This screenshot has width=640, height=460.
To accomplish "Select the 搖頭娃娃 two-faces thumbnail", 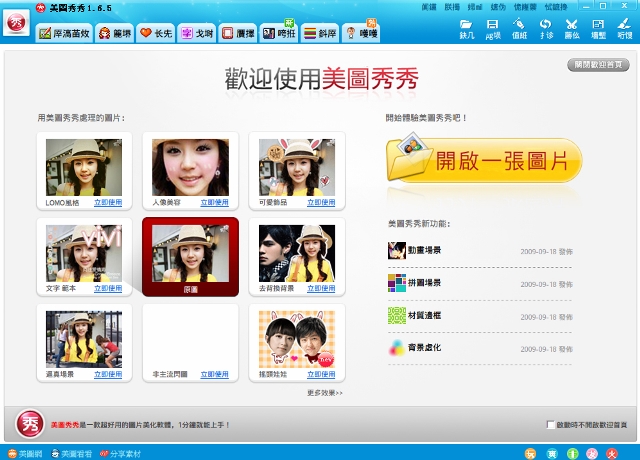I will tap(297, 340).
